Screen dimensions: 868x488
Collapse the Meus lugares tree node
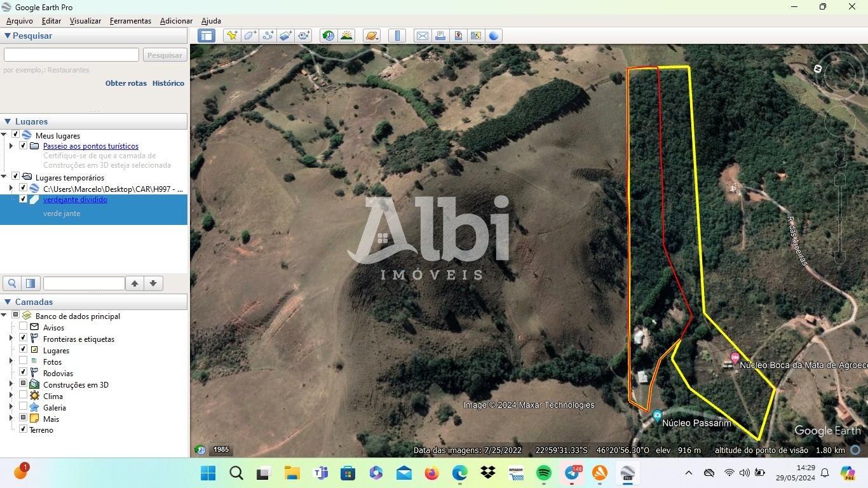(4, 135)
